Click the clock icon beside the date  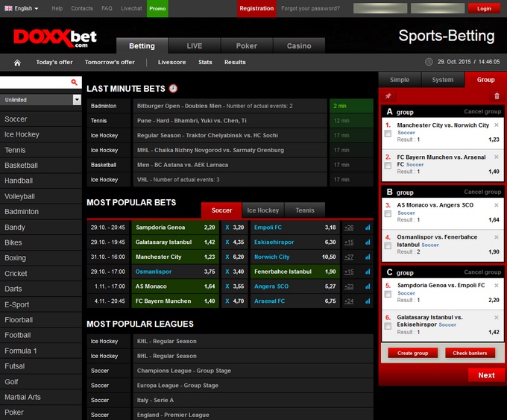click(429, 62)
